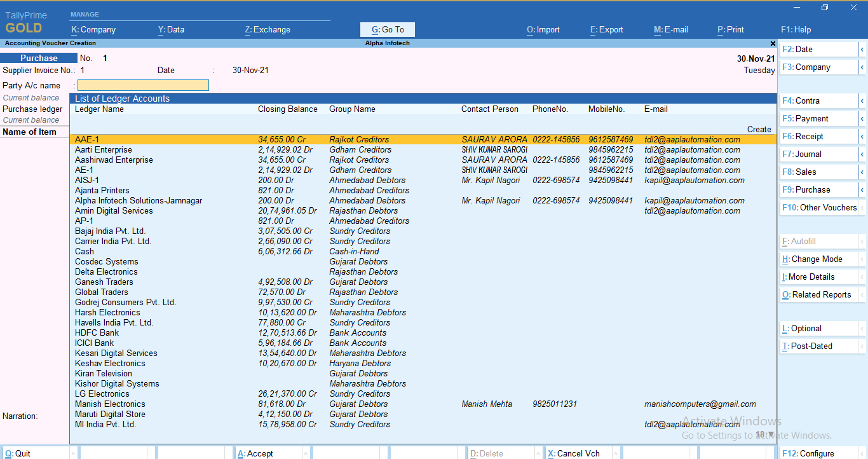Open F1: Help
Viewport: 868px width, 459px height.
(796, 29)
